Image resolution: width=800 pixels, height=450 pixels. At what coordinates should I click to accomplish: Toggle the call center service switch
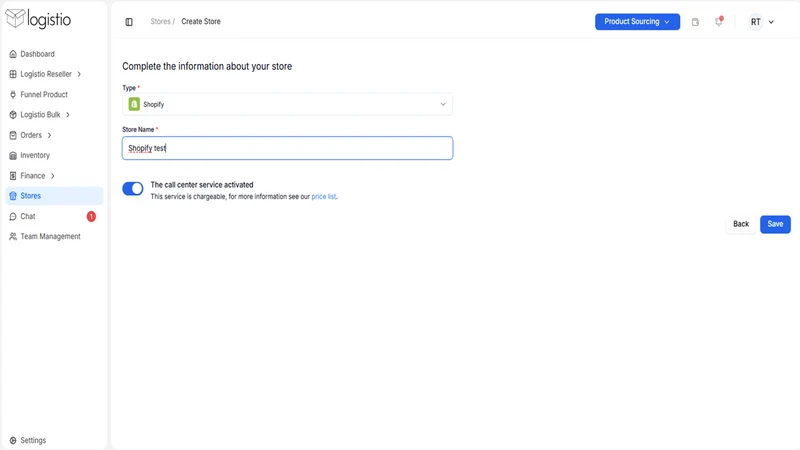point(133,189)
